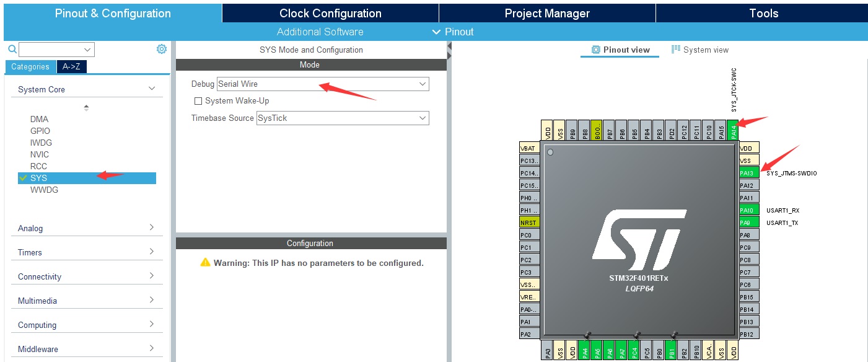Open the Pinout dropdown menu

[x=453, y=32]
